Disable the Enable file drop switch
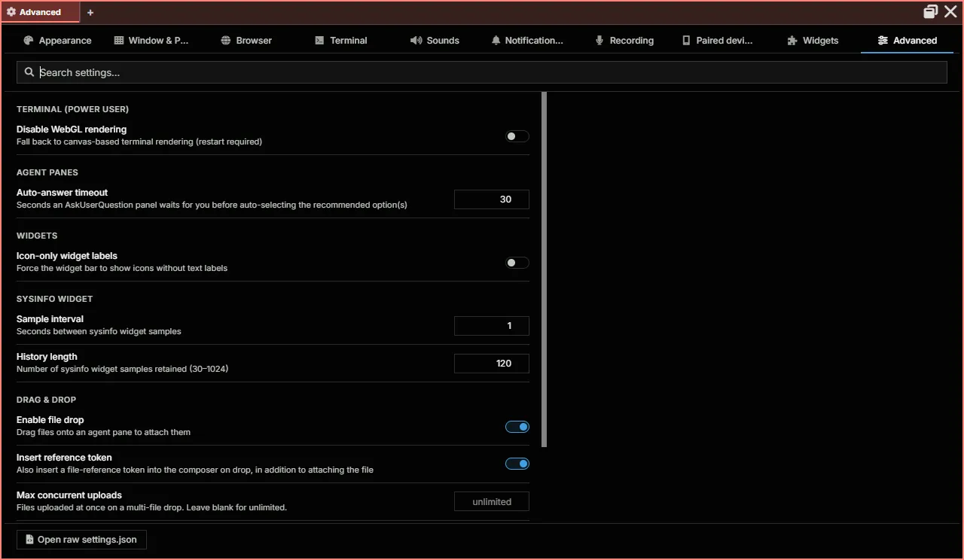Screen dimensions: 964x560 (x=517, y=427)
